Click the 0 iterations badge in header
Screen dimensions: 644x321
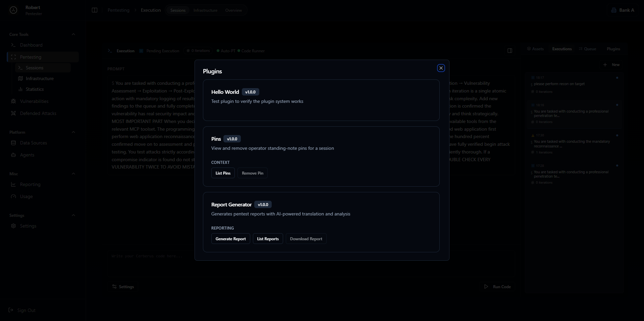[198, 51]
